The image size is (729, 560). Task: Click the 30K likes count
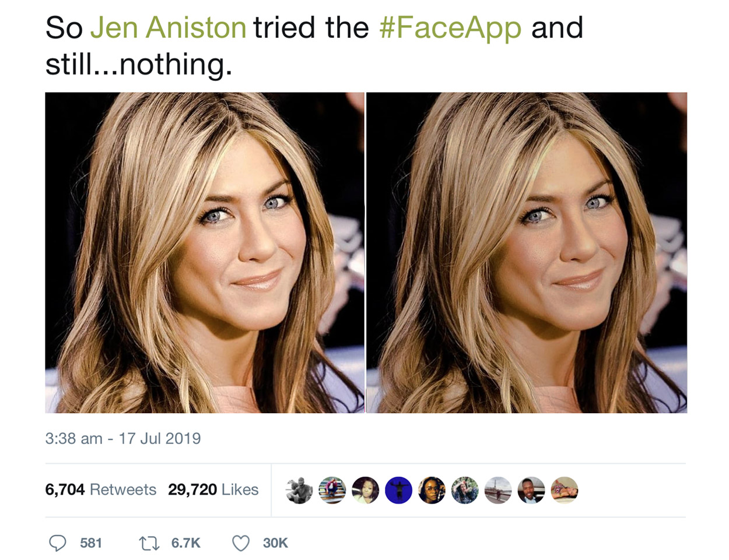pos(275,543)
